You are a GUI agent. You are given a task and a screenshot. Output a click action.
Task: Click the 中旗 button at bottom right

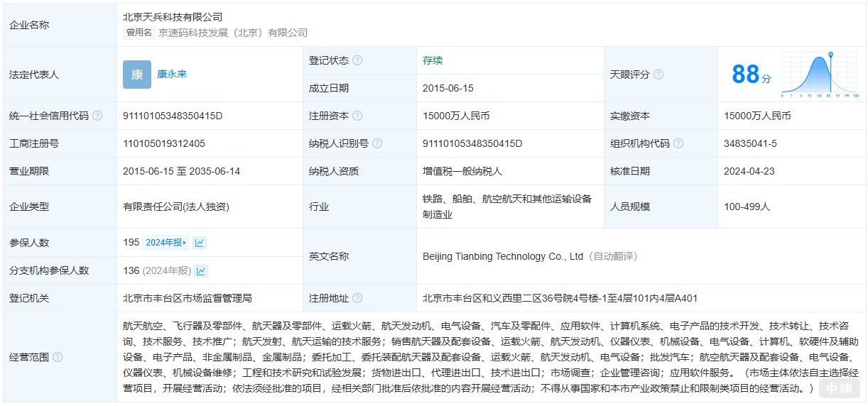tap(838, 389)
